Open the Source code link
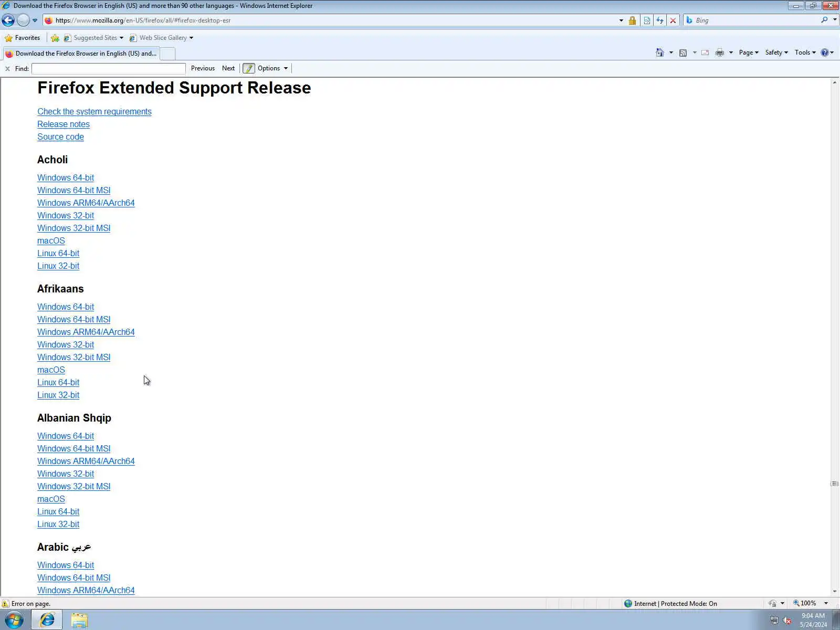Viewport: 840px width, 630px height. point(60,136)
